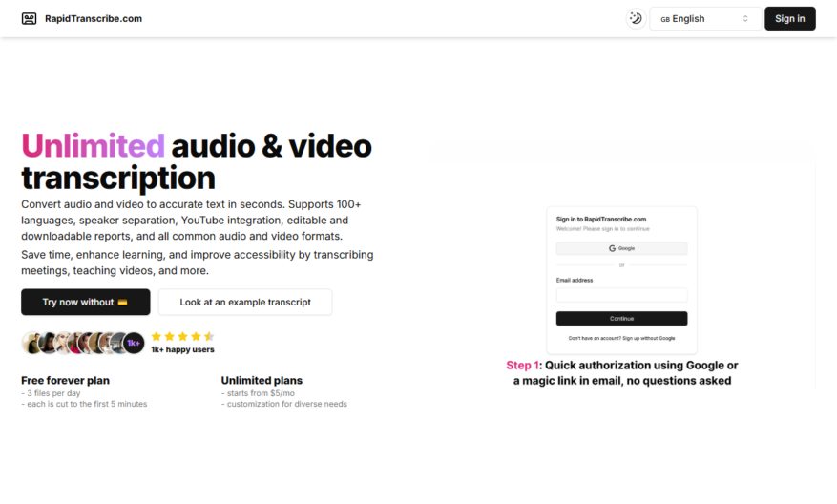Screen dimensions: 837x504
Task: Click the 'Unlimited audio & video transcription' headline
Action: point(197,161)
